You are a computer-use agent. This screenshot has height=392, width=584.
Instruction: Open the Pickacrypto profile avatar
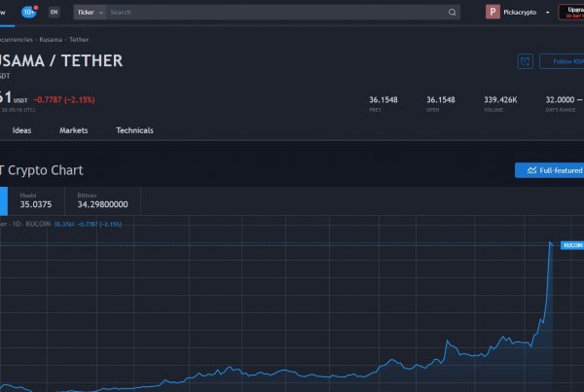(493, 12)
